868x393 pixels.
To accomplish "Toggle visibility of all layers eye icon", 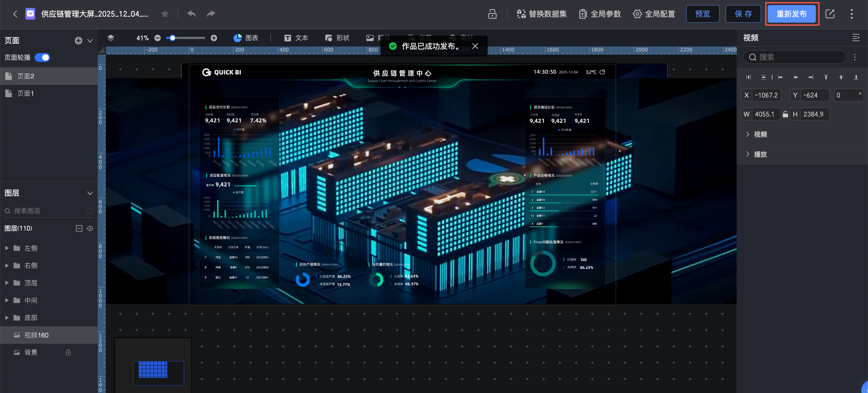I will tap(90, 228).
